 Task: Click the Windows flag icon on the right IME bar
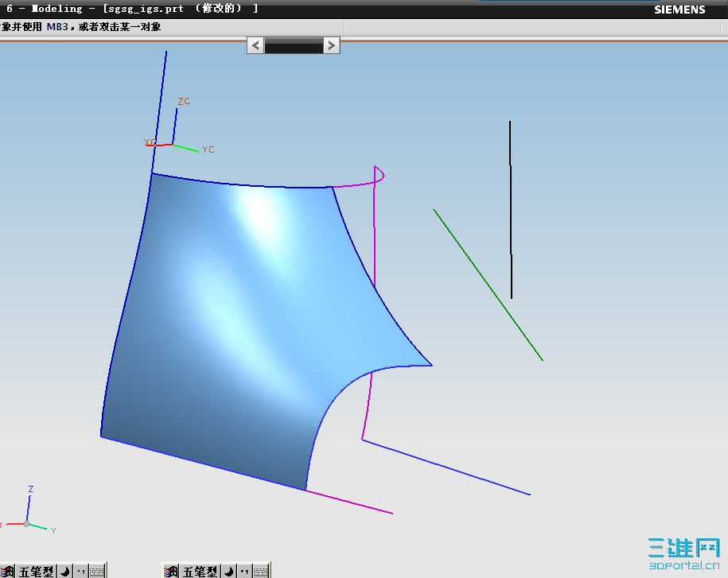tap(172, 572)
